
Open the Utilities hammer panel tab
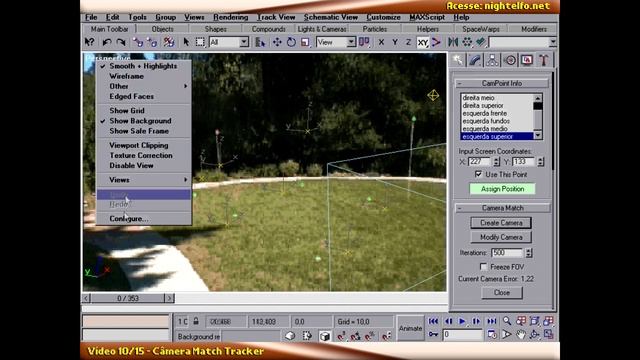coord(544,60)
